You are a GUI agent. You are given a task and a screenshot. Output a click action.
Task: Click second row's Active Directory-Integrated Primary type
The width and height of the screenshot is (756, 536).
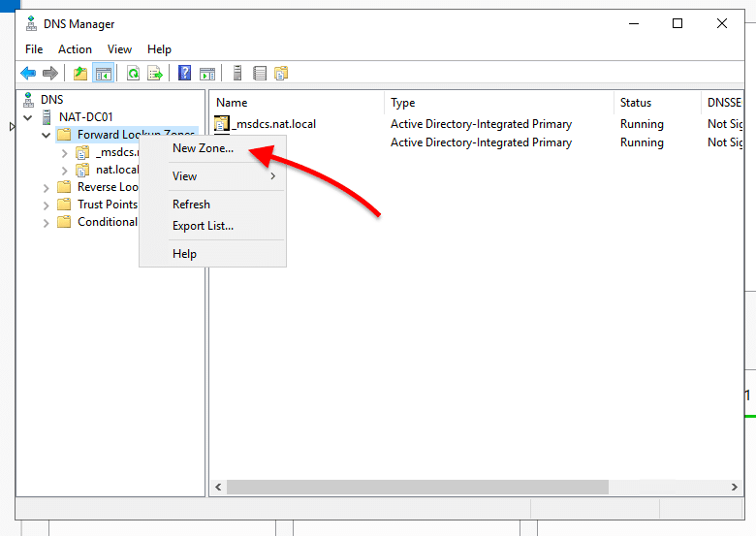[481, 142]
